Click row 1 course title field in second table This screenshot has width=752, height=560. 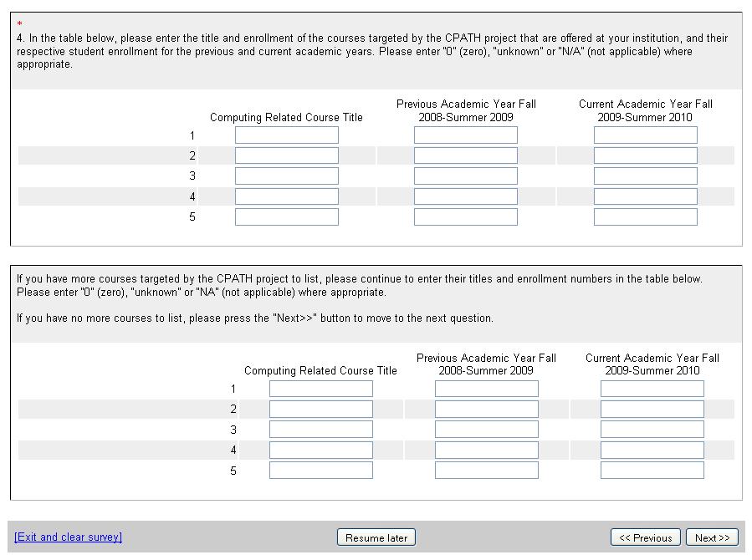click(320, 389)
